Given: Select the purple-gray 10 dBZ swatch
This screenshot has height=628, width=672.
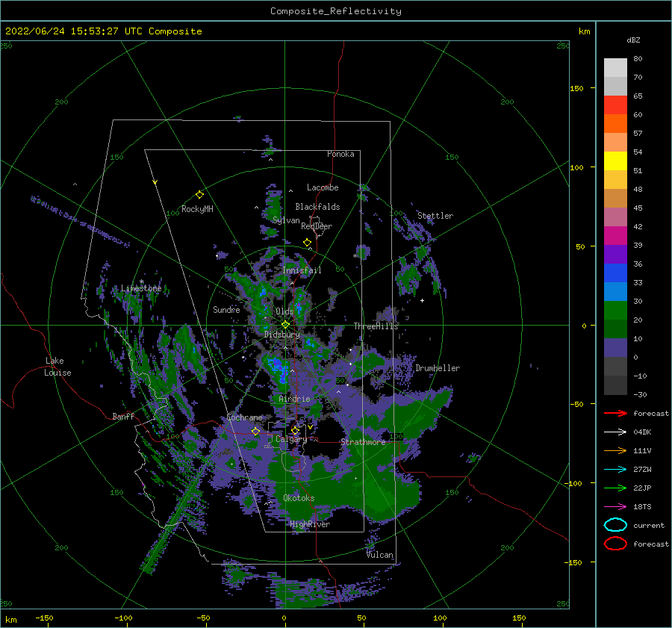Looking at the screenshot, I should [615, 348].
